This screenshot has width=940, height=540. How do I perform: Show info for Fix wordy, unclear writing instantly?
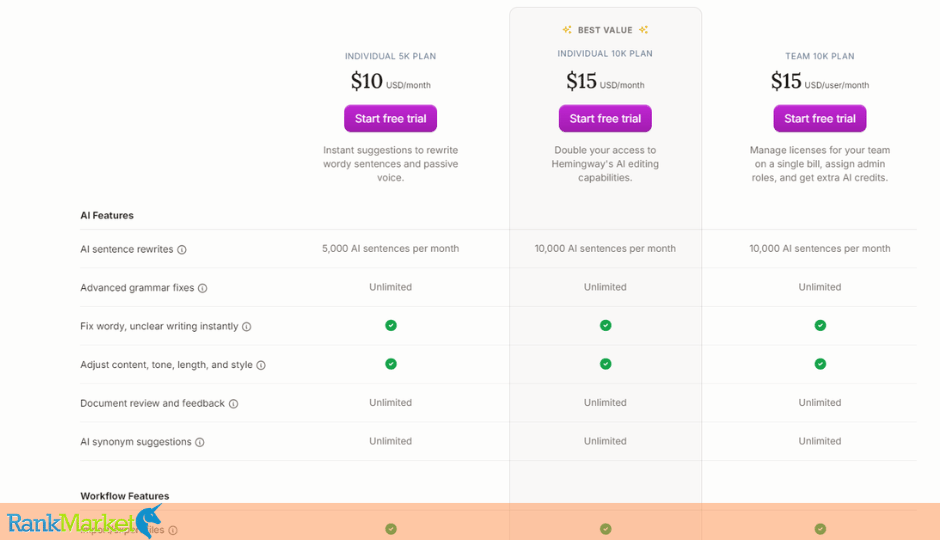point(246,327)
